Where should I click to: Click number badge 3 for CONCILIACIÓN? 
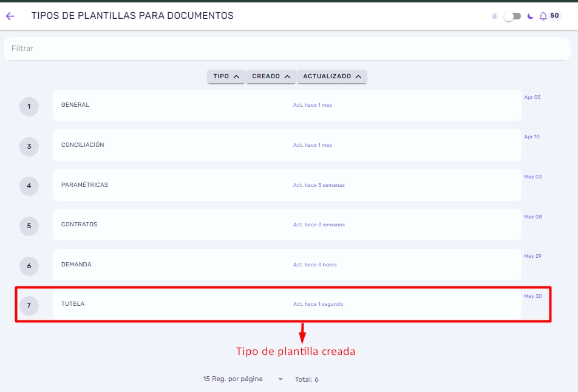click(29, 147)
